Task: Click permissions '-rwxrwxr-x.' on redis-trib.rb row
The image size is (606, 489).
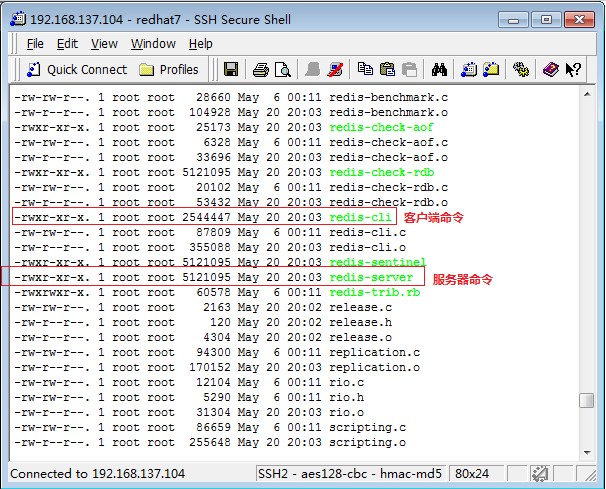Action: click(52, 292)
